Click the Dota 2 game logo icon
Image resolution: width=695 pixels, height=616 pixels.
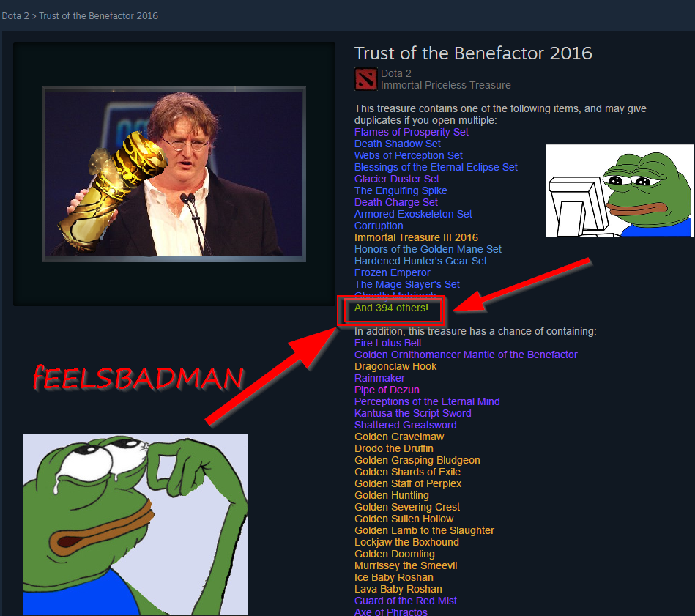pyautogui.click(x=366, y=79)
